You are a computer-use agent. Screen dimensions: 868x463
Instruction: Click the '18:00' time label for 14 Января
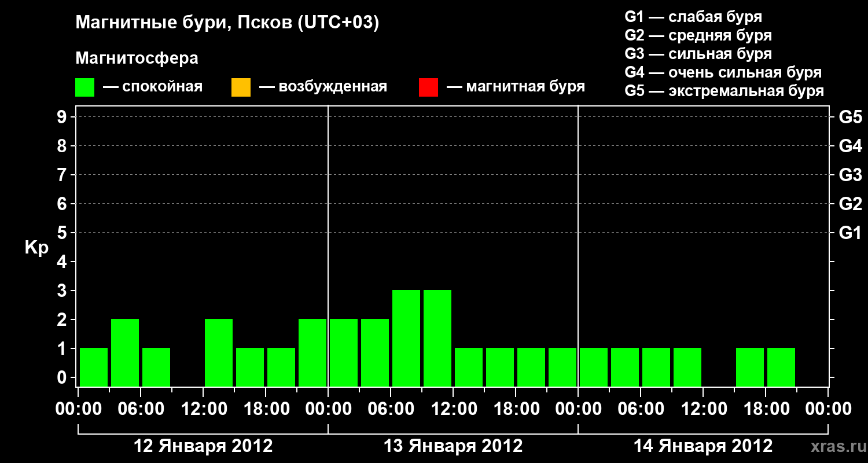coord(766,409)
